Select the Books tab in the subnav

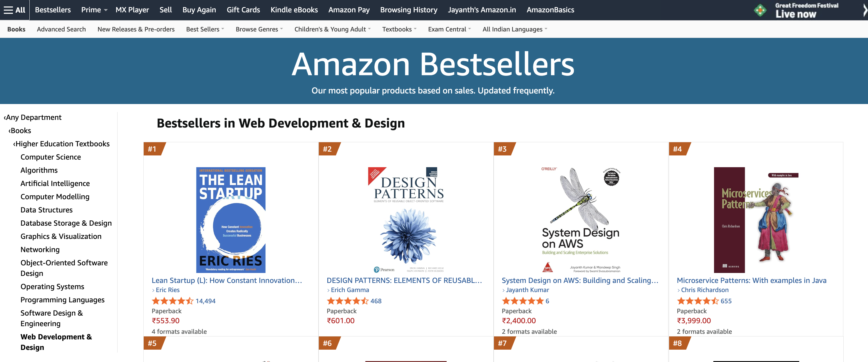(x=16, y=29)
